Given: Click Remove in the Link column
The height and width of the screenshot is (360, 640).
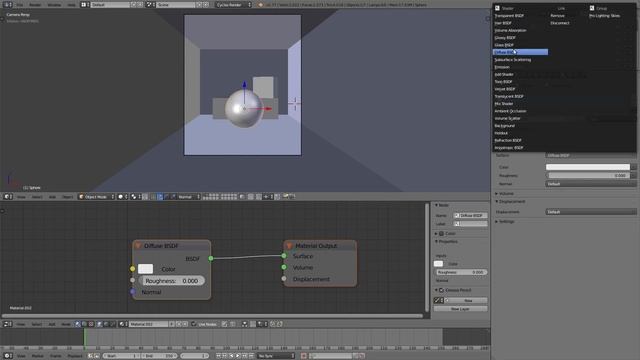Looking at the screenshot, I should point(557,16).
